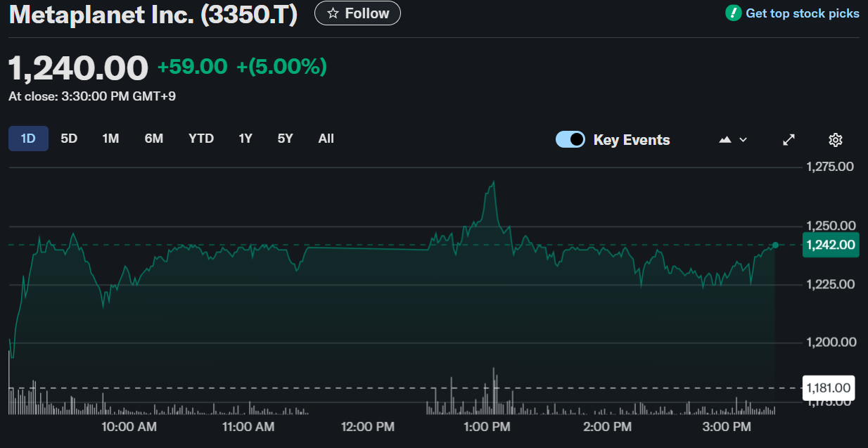Viewport: 868px width, 448px height.
Task: View the 5Y time range chart
Action: tap(285, 139)
